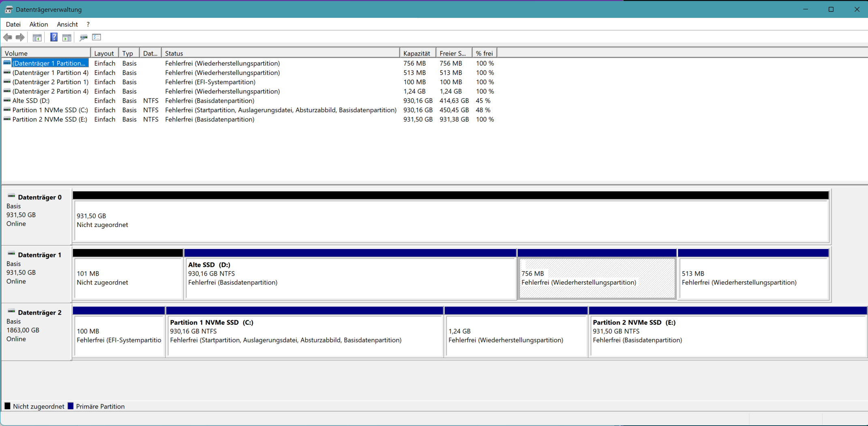Open the Datei menu

point(13,24)
